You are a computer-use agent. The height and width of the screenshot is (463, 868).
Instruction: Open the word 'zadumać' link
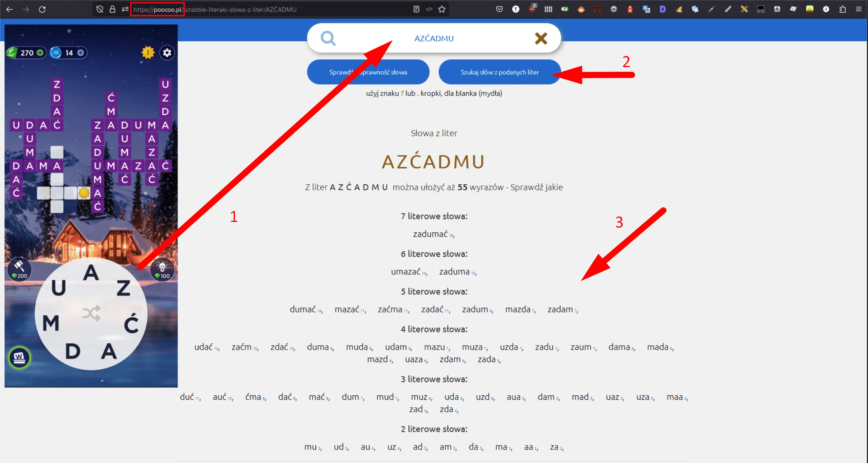click(430, 234)
